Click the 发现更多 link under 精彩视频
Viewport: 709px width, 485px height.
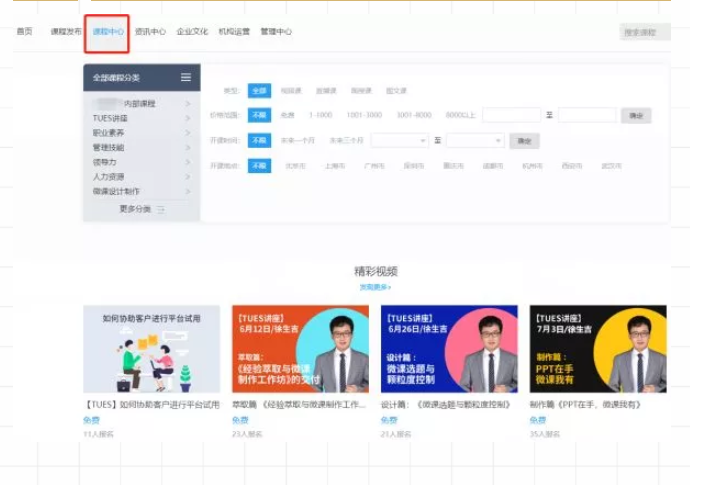point(375,287)
